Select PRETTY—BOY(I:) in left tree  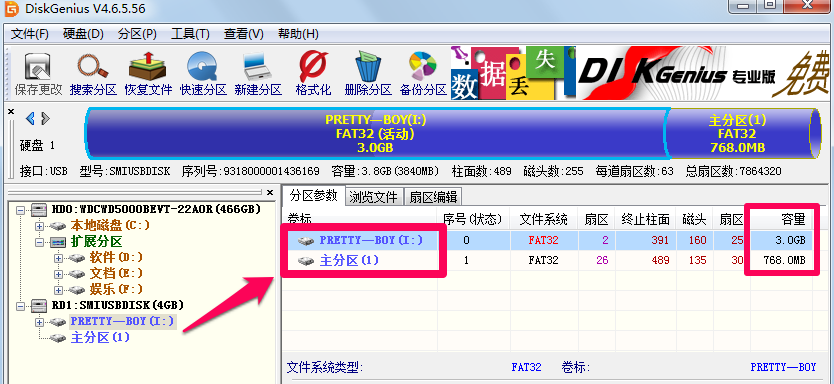point(123,321)
